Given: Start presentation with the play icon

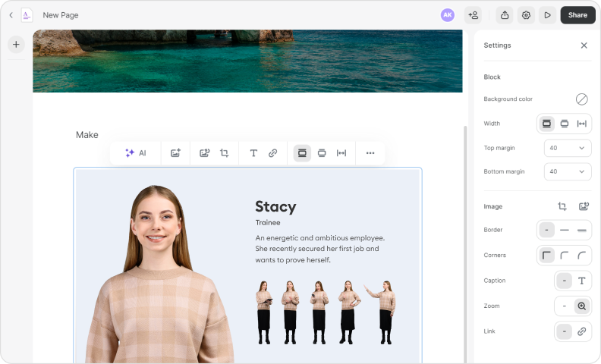Looking at the screenshot, I should tap(547, 15).
